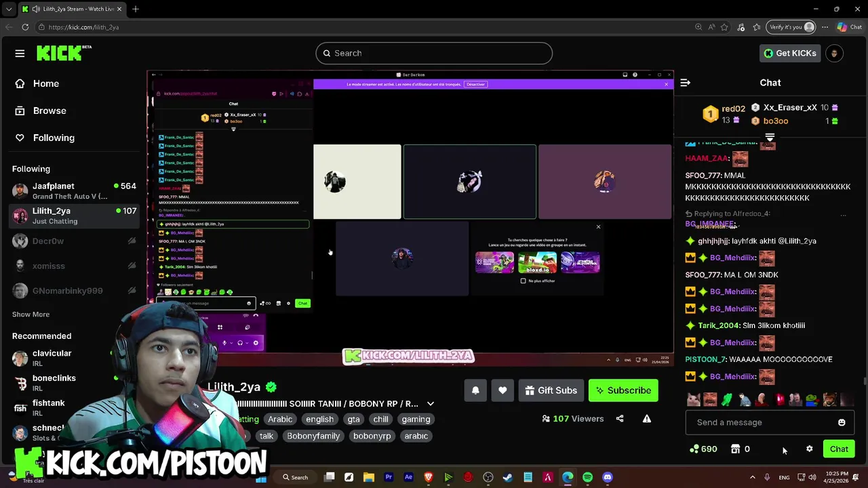Activate Read aloud icon in address bar
Viewport: 868px width, 488px height.
pos(711,27)
